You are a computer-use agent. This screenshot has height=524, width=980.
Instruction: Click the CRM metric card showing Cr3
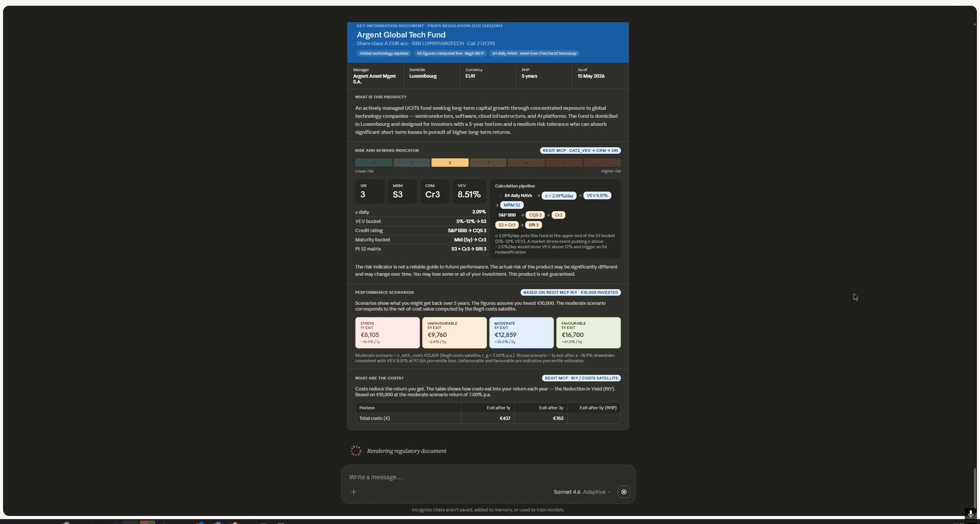click(x=435, y=191)
